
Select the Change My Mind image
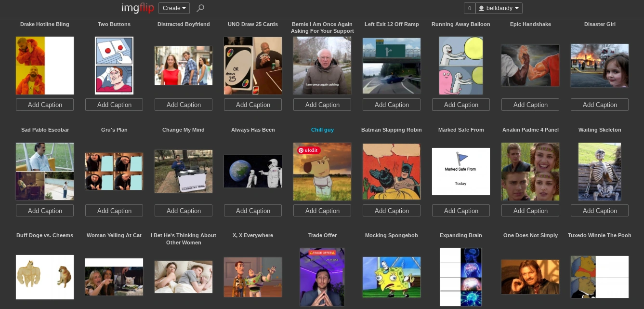click(184, 171)
